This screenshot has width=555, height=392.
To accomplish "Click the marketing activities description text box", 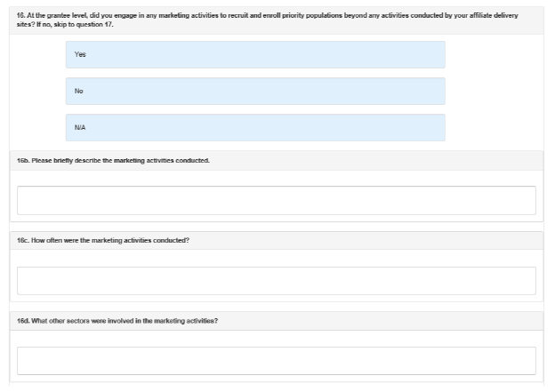I will point(277,200).
